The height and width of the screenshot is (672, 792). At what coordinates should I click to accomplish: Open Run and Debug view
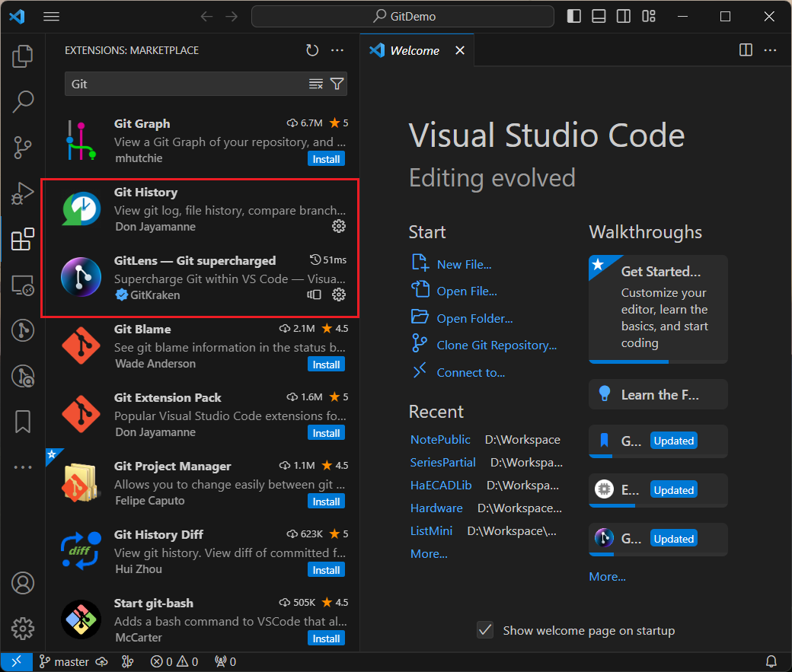point(23,193)
